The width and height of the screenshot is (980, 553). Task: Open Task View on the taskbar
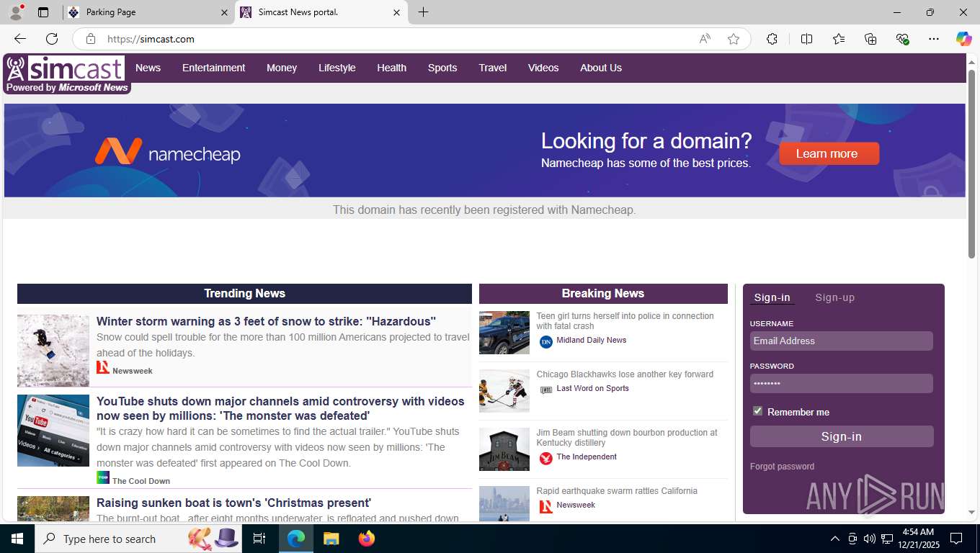tap(259, 539)
